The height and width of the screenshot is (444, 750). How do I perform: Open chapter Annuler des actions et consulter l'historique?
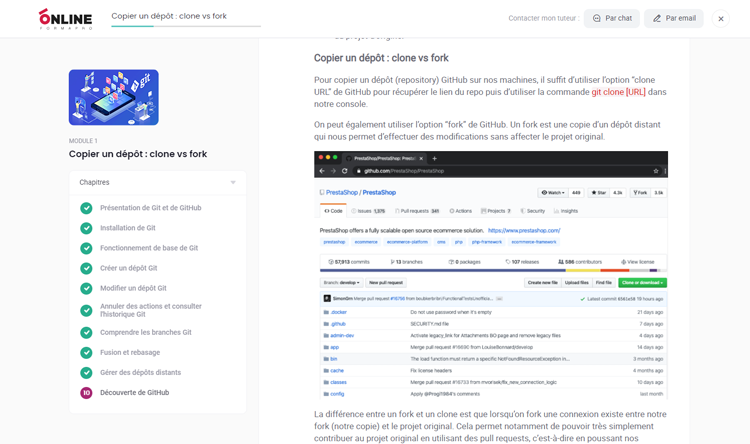151,310
